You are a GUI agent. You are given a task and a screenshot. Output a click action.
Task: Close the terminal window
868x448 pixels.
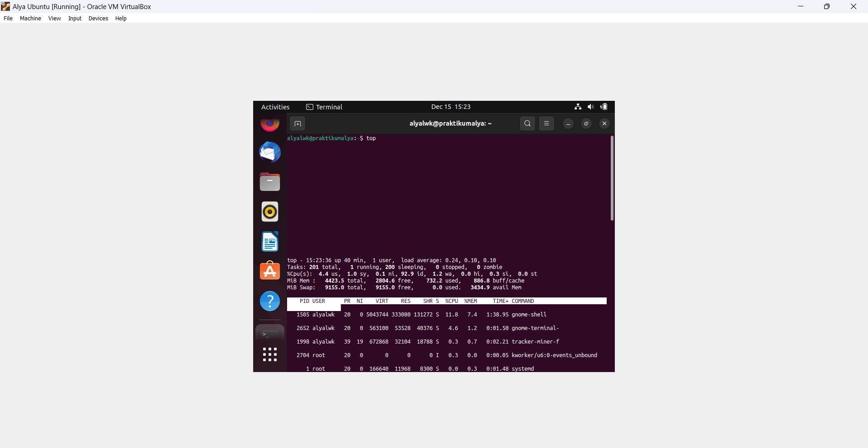pos(604,123)
